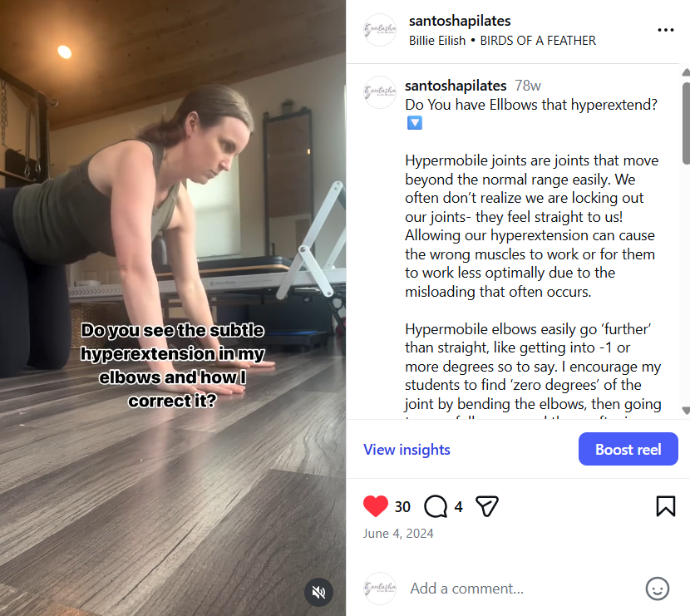Unlike the post with the red heart
690x616 pixels.
(x=376, y=506)
